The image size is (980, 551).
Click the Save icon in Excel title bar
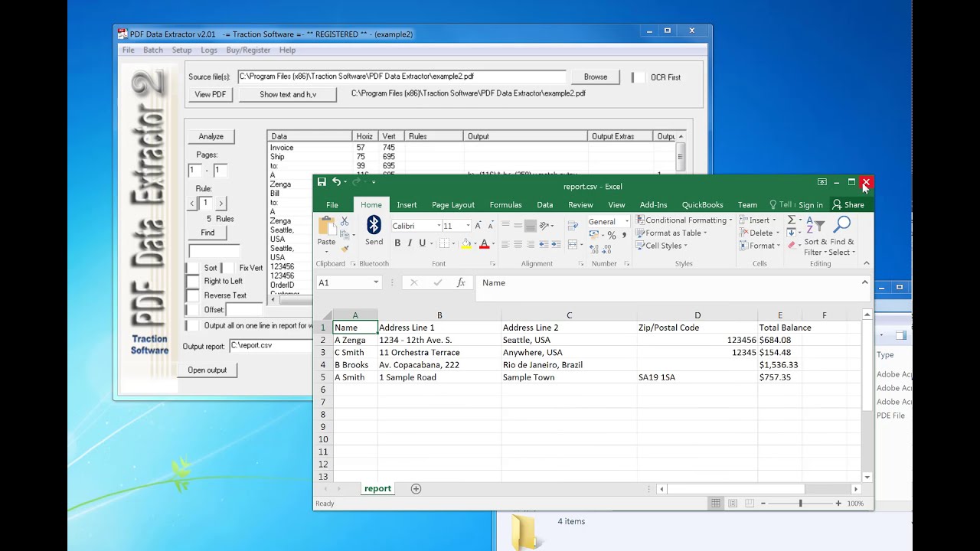[322, 182]
